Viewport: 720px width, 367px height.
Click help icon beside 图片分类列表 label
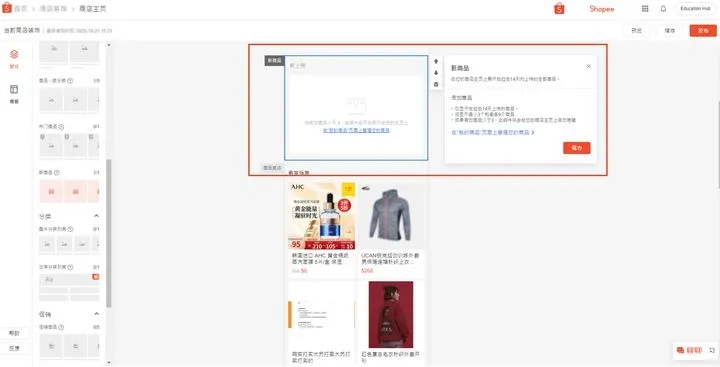[x=70, y=229]
